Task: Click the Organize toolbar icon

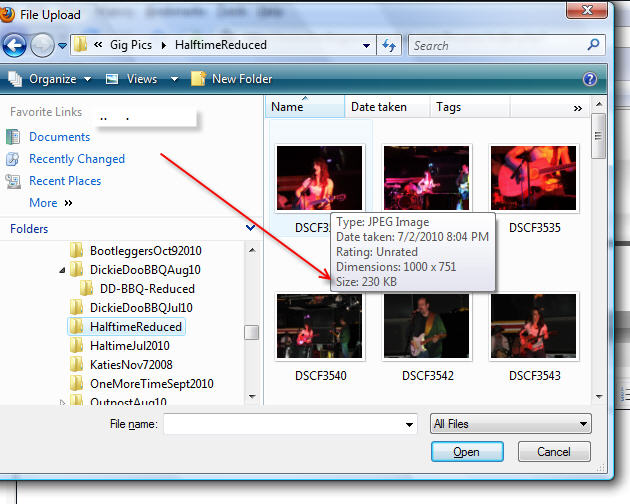Action: coord(15,79)
